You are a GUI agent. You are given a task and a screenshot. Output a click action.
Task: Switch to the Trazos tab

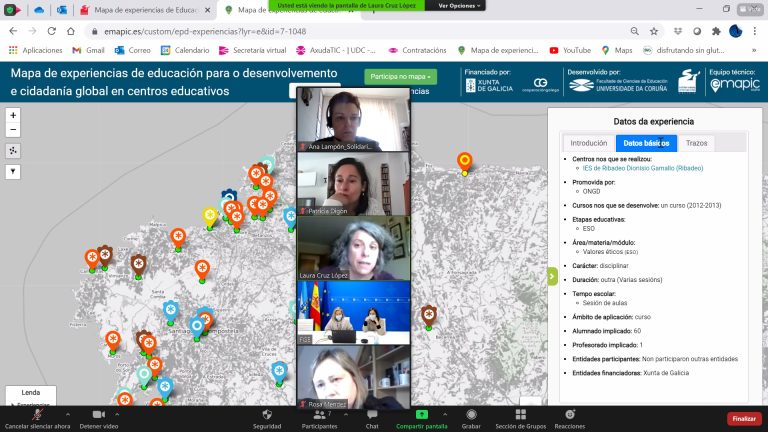click(698, 143)
